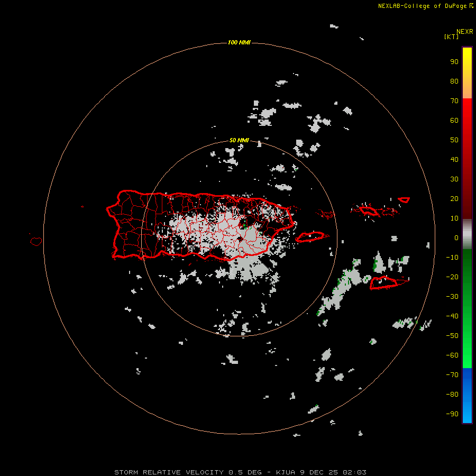Click the positive 30 value on the velocity scale

(454, 179)
